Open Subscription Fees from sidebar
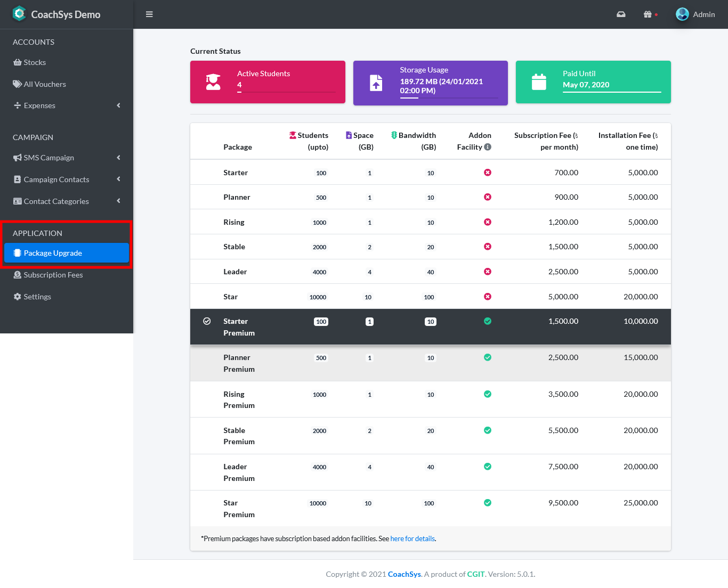 [53, 275]
